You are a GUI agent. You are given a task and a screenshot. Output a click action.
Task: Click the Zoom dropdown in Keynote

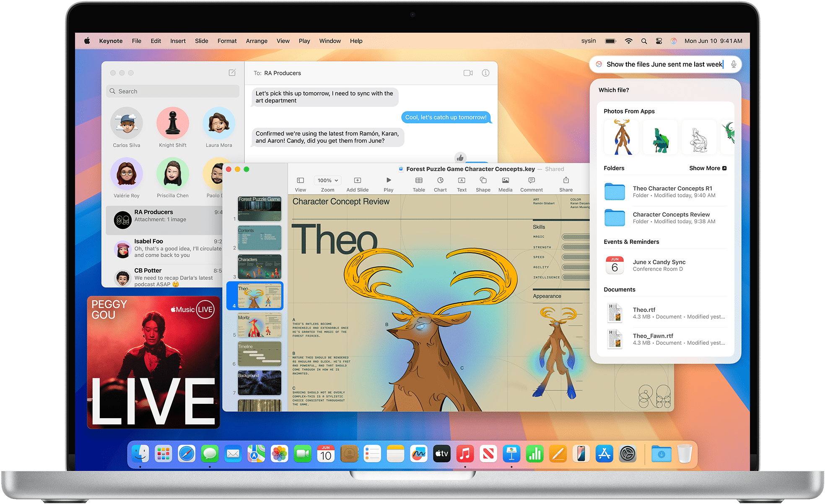pos(327,181)
